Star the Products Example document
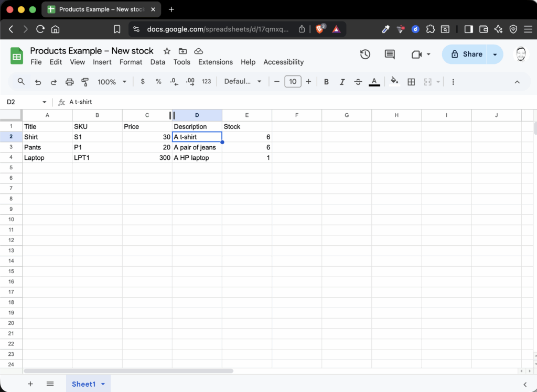 point(167,51)
